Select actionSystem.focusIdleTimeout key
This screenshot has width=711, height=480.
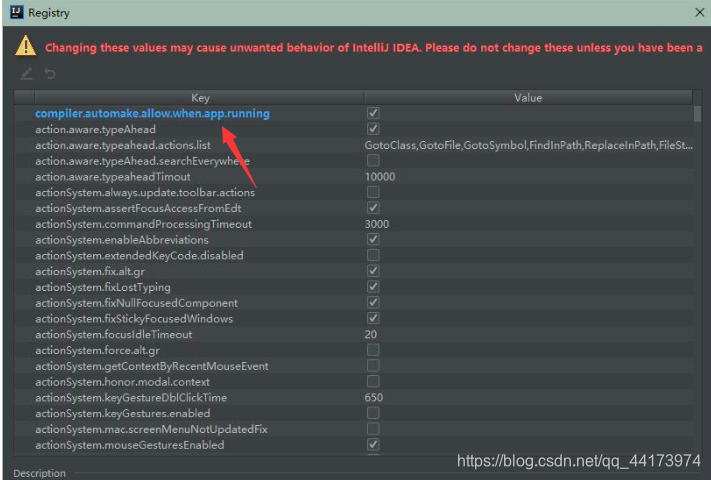coord(114,334)
